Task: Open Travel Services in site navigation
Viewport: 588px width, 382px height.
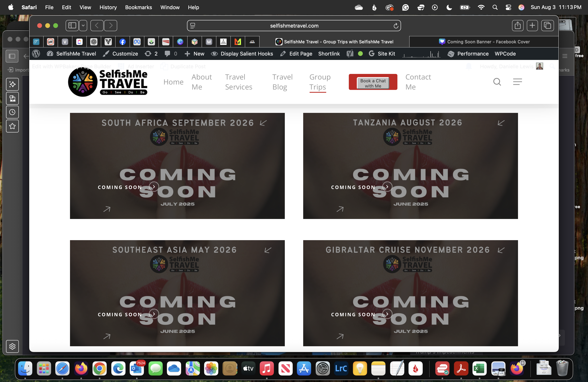Action: coord(239,82)
